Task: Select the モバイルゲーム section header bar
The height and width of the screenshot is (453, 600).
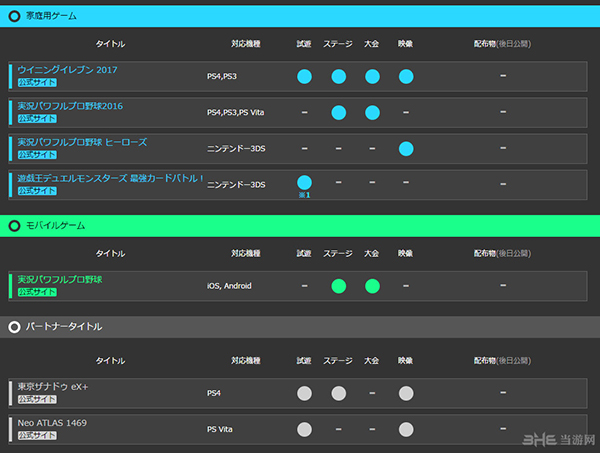Action: pos(300,226)
